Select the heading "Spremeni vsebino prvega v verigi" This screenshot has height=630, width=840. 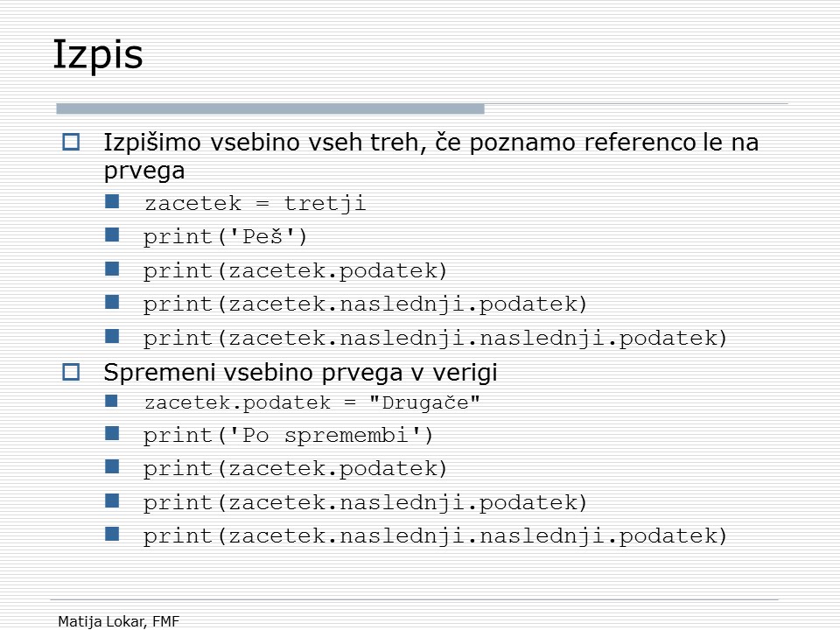coord(300,374)
